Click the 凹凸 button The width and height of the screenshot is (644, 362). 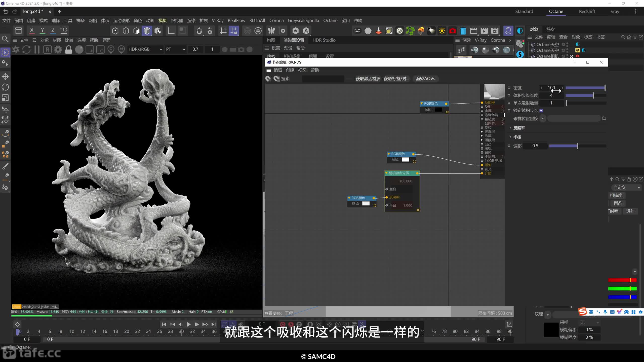[x=618, y=203]
